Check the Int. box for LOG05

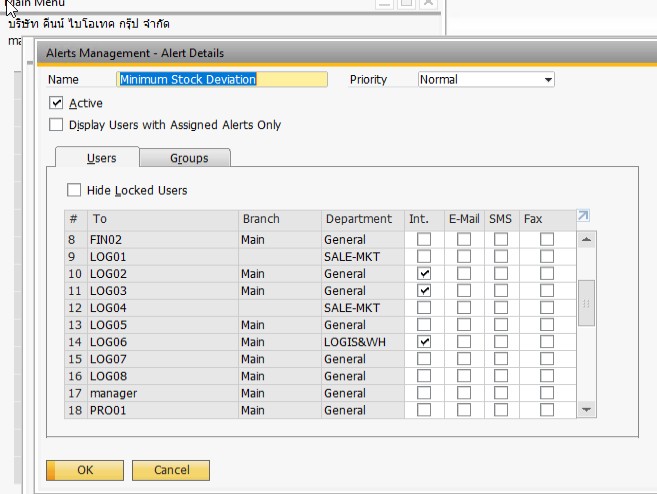(424, 325)
